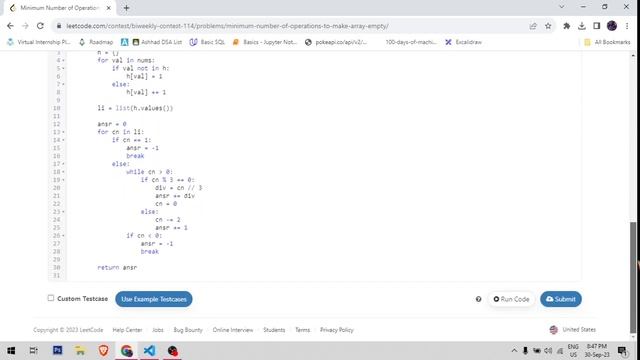Click the Run Code button
This screenshot has height=360, width=640.
click(x=511, y=299)
